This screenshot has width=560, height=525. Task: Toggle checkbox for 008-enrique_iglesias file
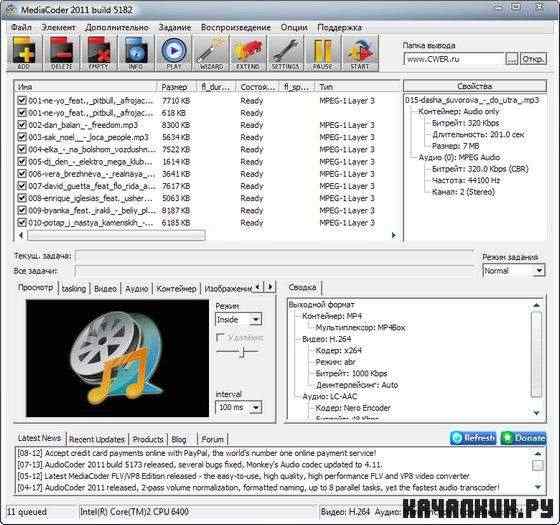pos(22,198)
